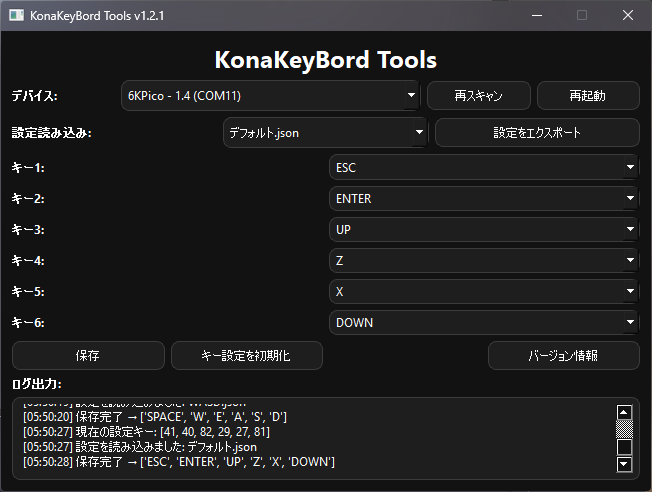Click the log scrollbar down arrow
Screen dimensions: 652x492
pos(625,464)
